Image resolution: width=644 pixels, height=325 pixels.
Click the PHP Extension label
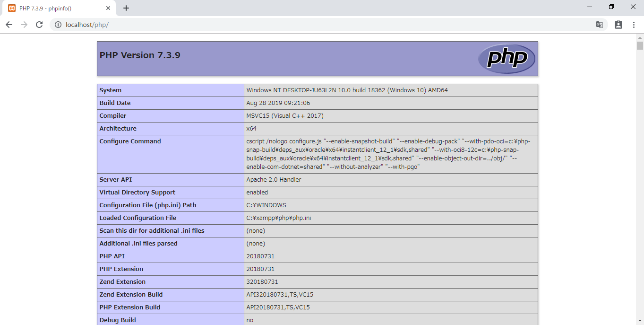tap(121, 269)
